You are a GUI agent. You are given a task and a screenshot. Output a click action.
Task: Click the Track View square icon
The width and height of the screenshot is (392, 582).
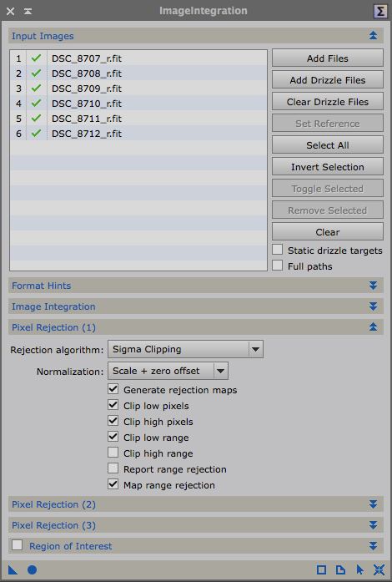(322, 569)
